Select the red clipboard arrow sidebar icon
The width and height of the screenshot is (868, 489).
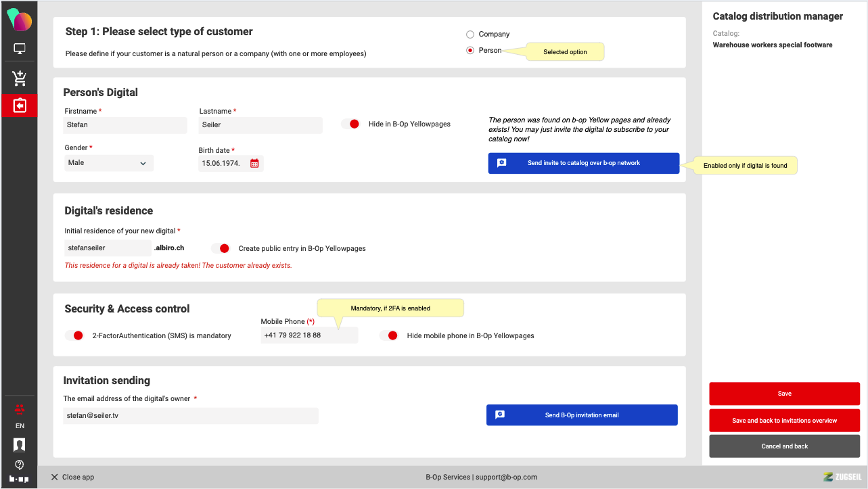tap(20, 106)
